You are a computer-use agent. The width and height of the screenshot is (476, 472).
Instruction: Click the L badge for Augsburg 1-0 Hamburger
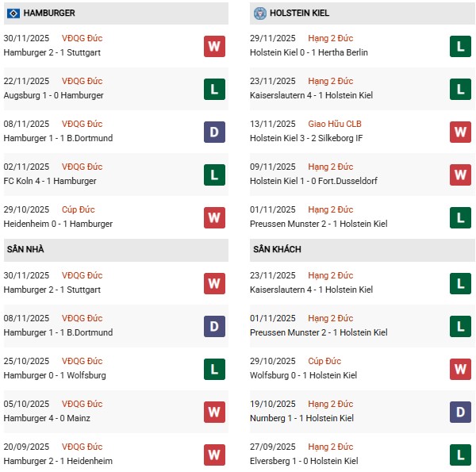coord(214,89)
